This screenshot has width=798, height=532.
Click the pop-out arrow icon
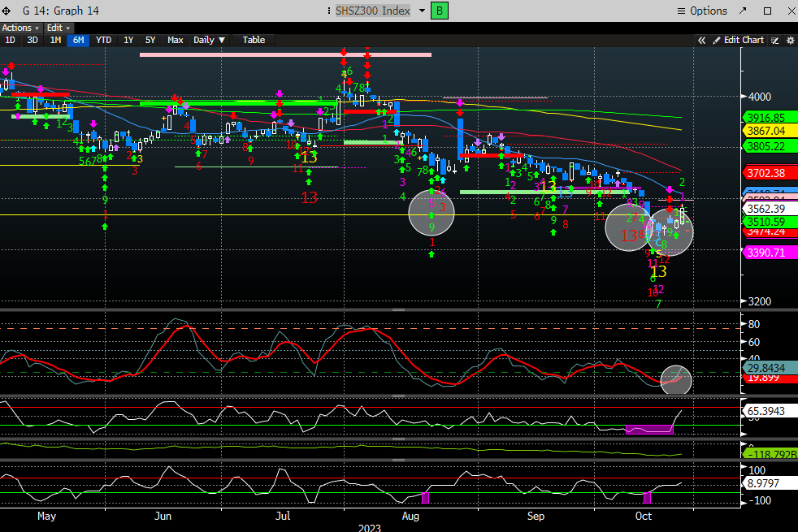[743, 11]
